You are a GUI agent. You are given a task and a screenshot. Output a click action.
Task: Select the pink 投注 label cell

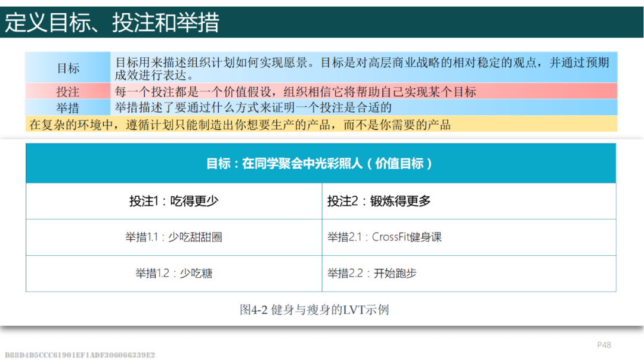[x=68, y=92]
